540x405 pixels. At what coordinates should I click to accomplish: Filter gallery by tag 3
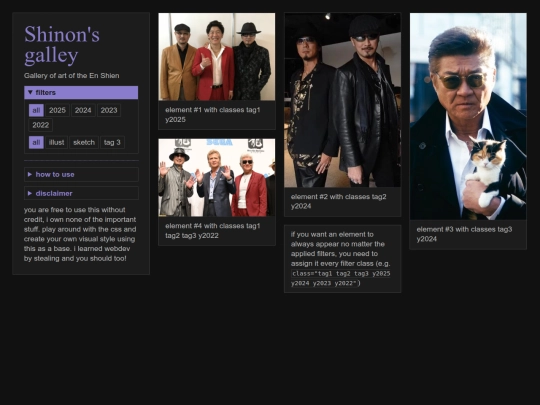112,143
